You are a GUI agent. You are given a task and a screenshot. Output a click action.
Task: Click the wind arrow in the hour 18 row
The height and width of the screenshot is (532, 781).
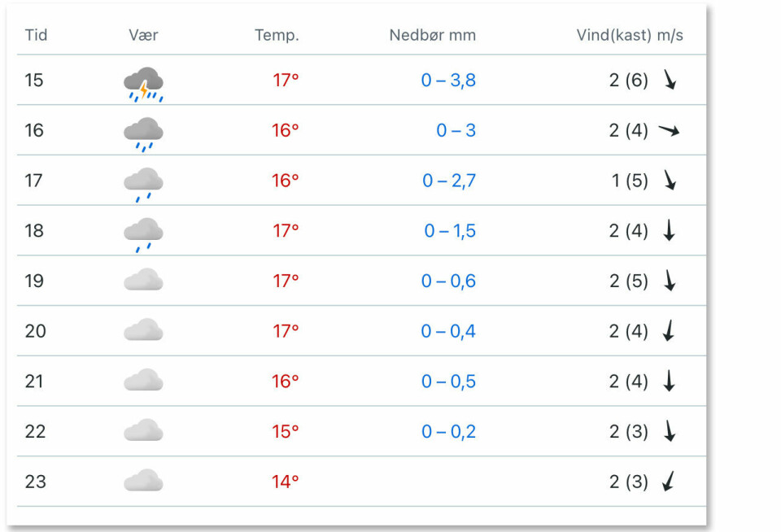click(x=669, y=230)
